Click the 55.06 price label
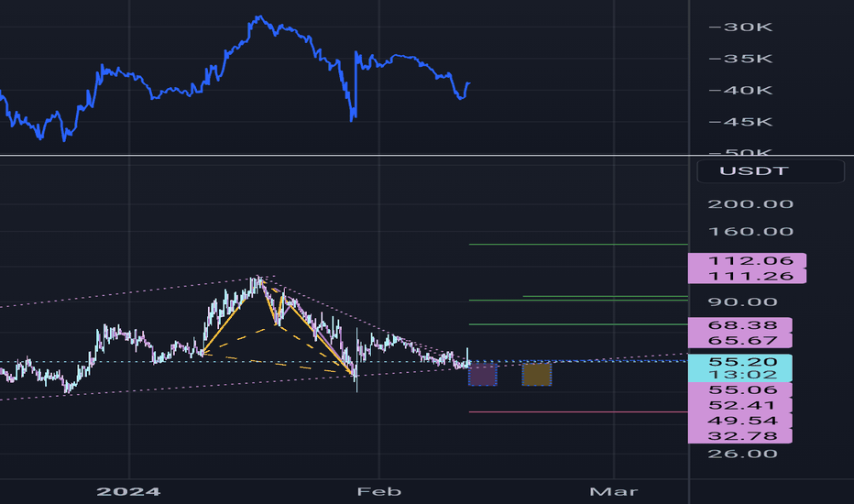The width and height of the screenshot is (854, 504). pos(740,389)
